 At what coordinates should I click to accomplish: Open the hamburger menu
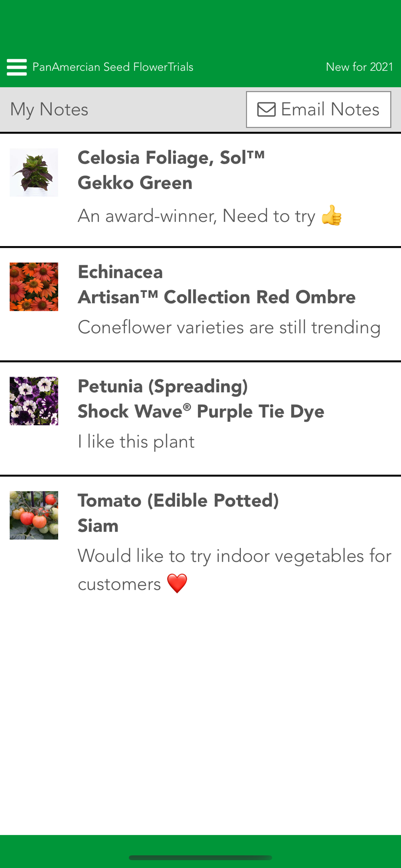tap(16, 67)
